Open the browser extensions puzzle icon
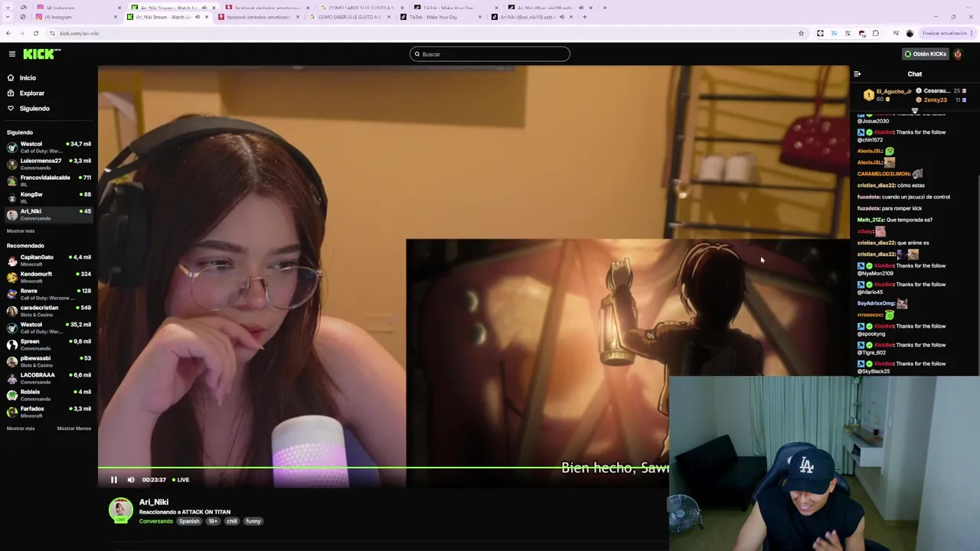This screenshot has width=980, height=551. tap(875, 33)
